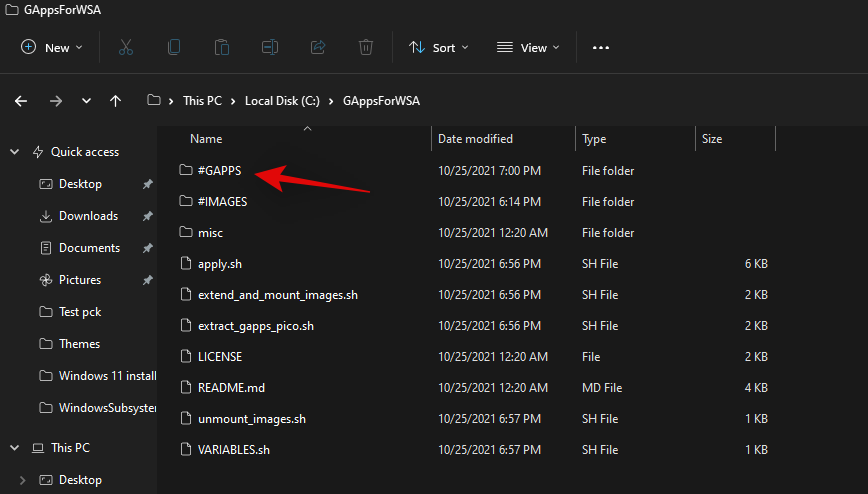The image size is (868, 494).
Task: Select the #GAPPS folder
Action: pyautogui.click(x=219, y=171)
